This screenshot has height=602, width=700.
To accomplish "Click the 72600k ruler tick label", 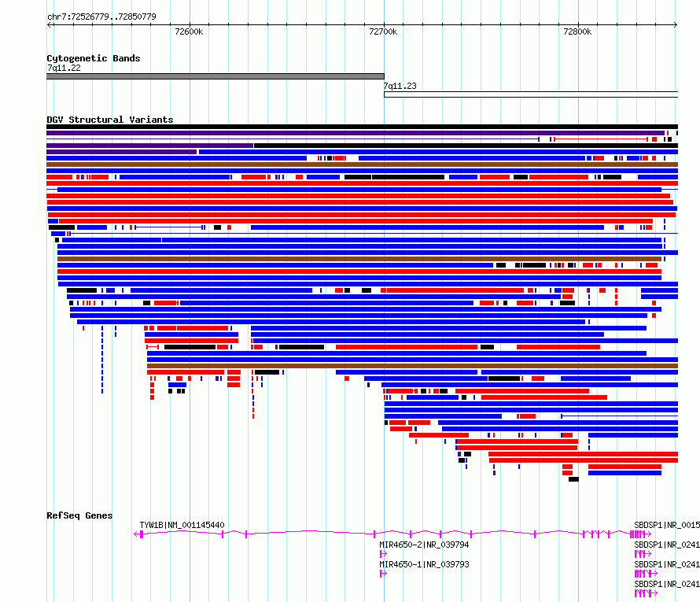I will click(x=189, y=31).
